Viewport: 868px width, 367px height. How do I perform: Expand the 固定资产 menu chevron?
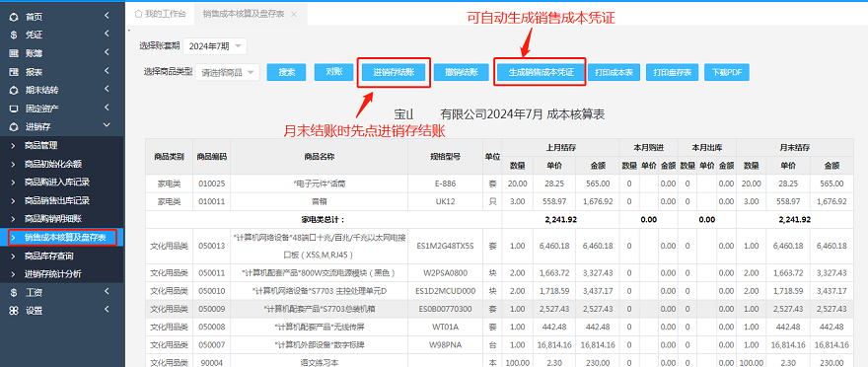107,108
